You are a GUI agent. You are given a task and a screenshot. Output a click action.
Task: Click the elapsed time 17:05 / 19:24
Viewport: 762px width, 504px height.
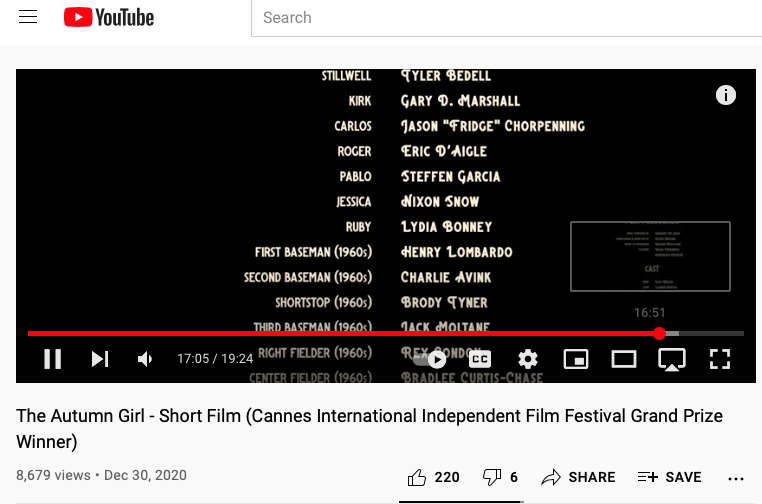tap(215, 359)
